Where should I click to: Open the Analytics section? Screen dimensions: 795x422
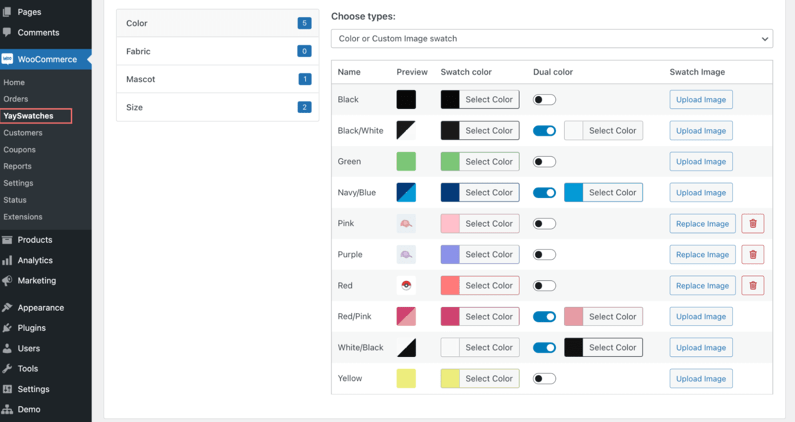coord(34,260)
